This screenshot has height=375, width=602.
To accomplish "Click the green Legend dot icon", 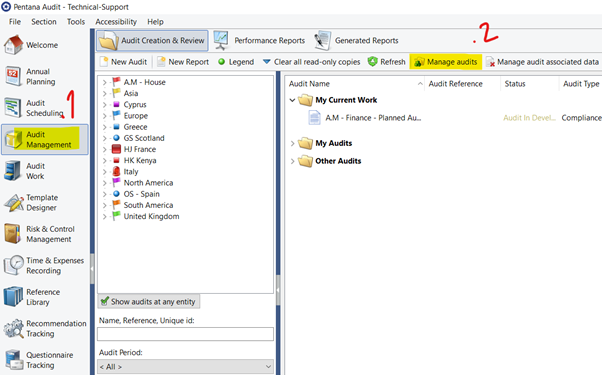I will tap(222, 62).
